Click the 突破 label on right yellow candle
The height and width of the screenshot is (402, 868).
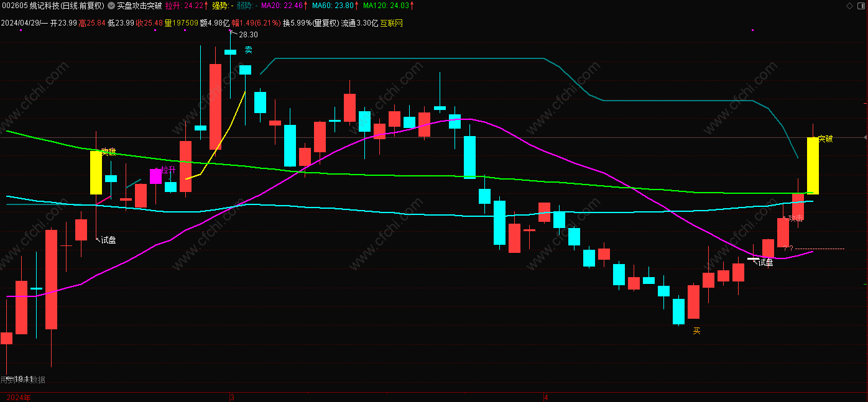(825, 139)
